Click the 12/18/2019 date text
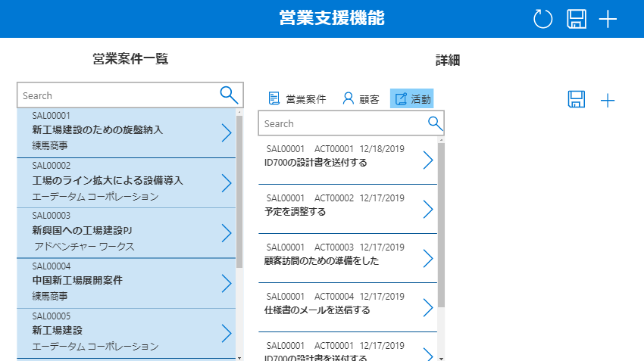The image size is (644, 361). click(x=382, y=149)
